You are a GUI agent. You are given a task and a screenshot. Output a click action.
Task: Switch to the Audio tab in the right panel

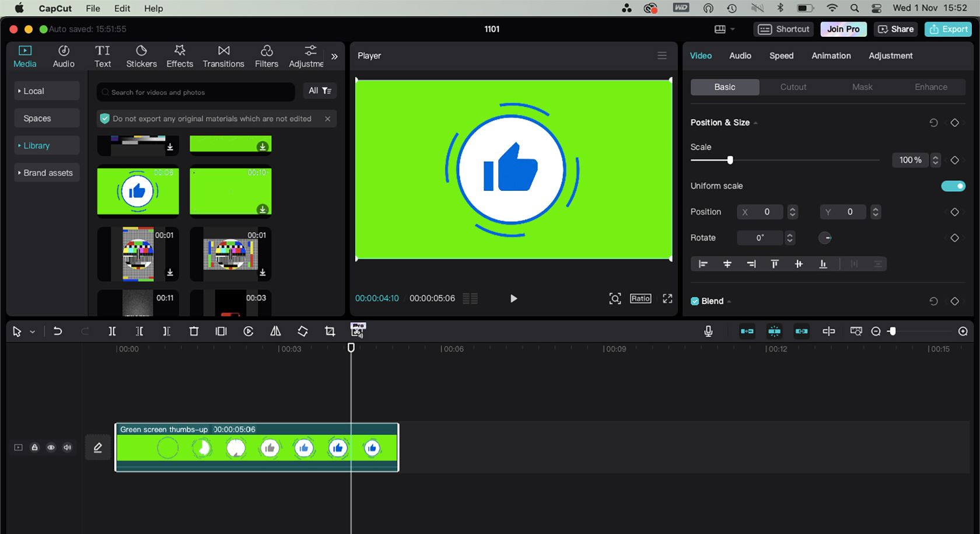coord(740,55)
